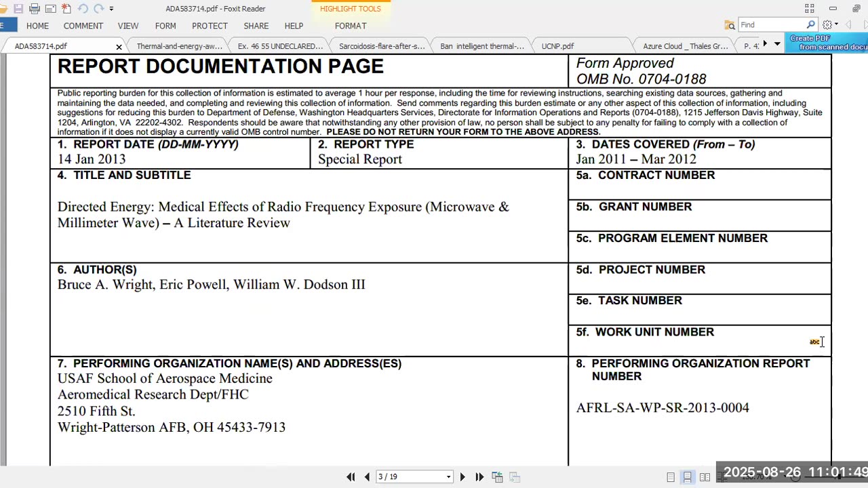868x488 pixels.
Task: Click the email document icon in quick access toolbar
Action: (x=51, y=9)
